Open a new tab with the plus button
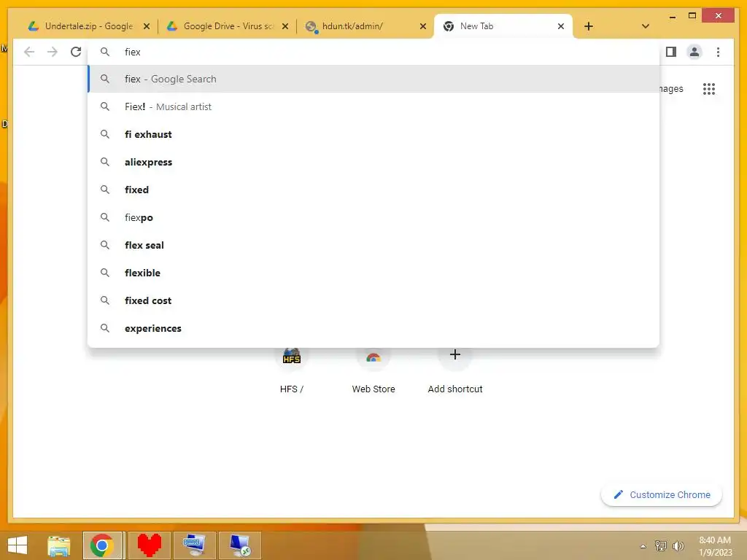 point(589,26)
